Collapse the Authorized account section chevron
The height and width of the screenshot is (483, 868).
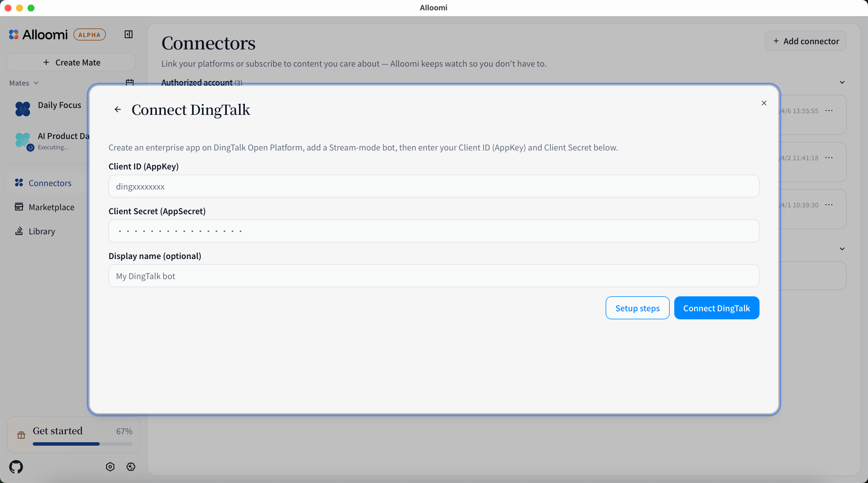tap(842, 82)
